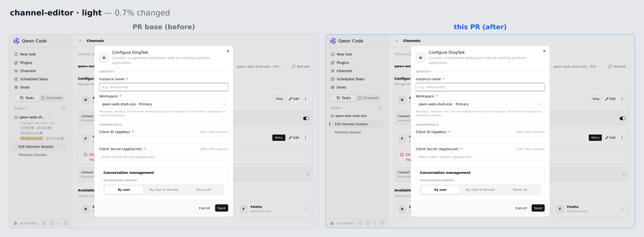Toggle the greyed-out connection switch in after panel

pos(622,174)
